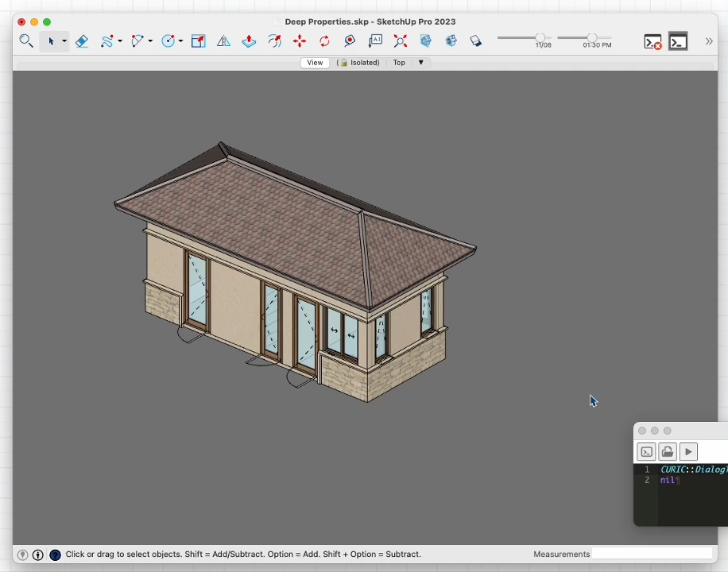Activate the Push/Pull tool

click(249, 41)
